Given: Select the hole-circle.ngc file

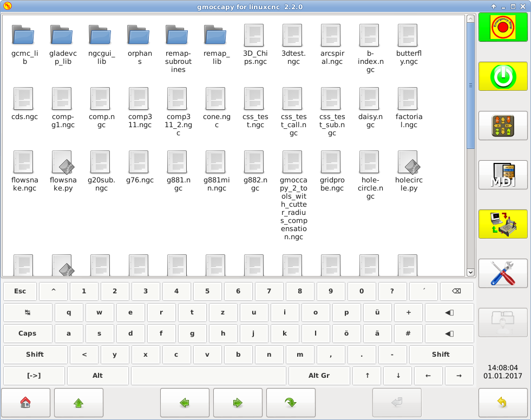Looking at the screenshot, I should tap(370, 175).
